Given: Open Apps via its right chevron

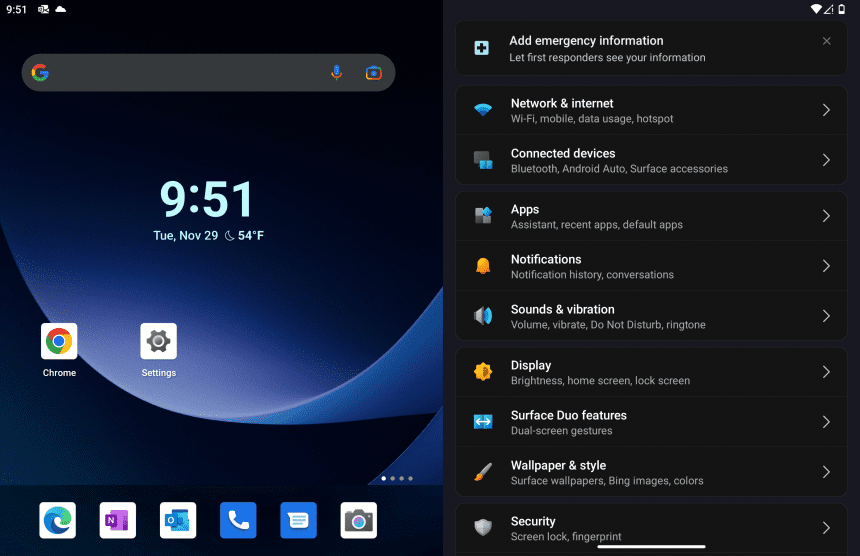Looking at the screenshot, I should click(x=826, y=216).
